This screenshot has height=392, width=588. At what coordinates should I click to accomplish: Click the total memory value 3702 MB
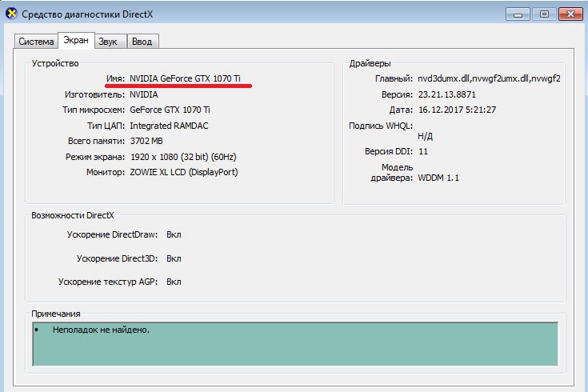tap(146, 141)
